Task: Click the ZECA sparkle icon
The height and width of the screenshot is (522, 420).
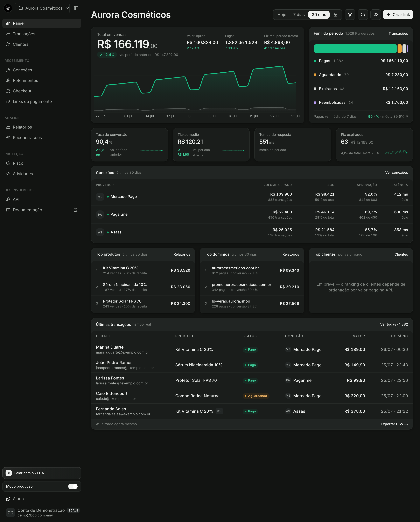Action: pos(9,473)
